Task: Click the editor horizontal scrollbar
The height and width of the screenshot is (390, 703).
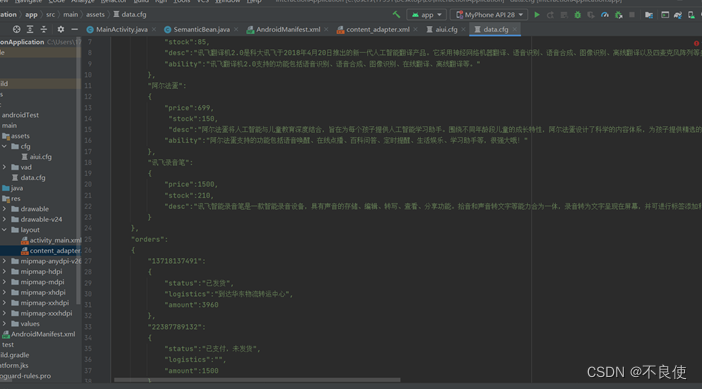Action: tap(257, 380)
